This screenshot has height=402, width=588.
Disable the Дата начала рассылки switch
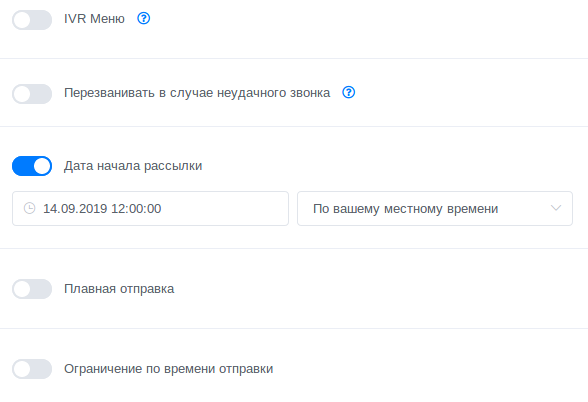coord(32,166)
